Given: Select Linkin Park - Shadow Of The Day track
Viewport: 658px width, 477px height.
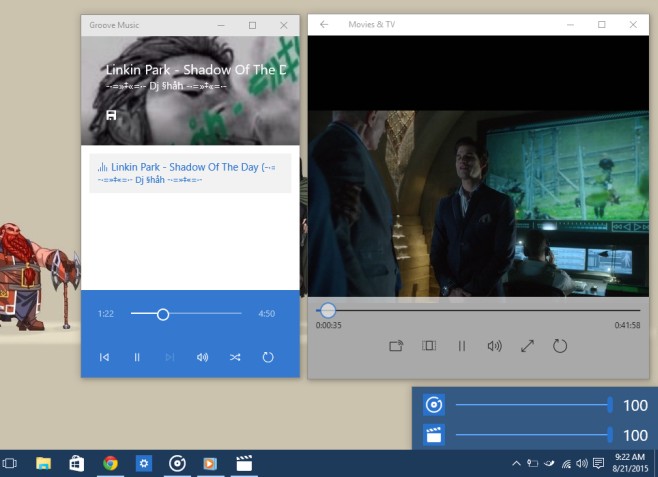Looking at the screenshot, I should point(190,173).
